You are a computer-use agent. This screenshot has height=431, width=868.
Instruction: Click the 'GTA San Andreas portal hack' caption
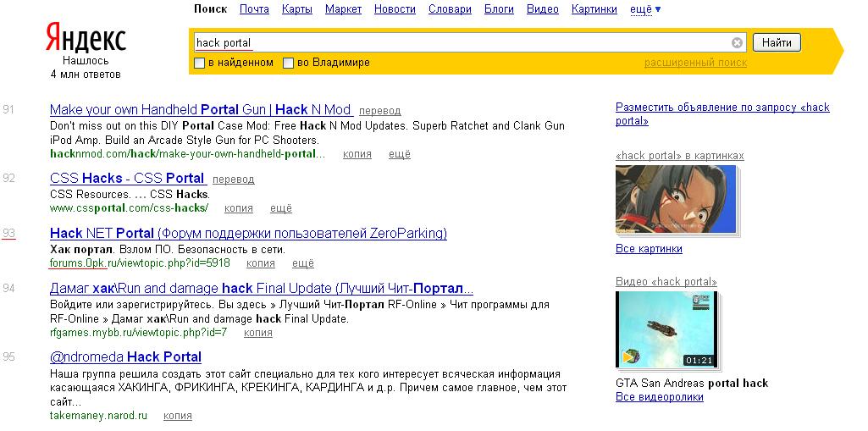[x=692, y=383]
